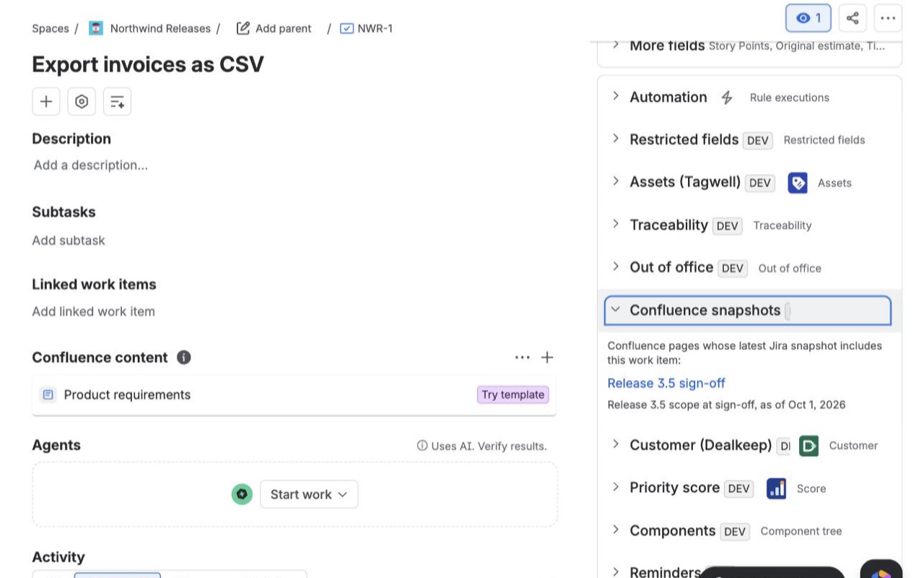Click the Northwind Releases space avatar icon
The width and height of the screenshot is (924, 578).
(x=96, y=28)
